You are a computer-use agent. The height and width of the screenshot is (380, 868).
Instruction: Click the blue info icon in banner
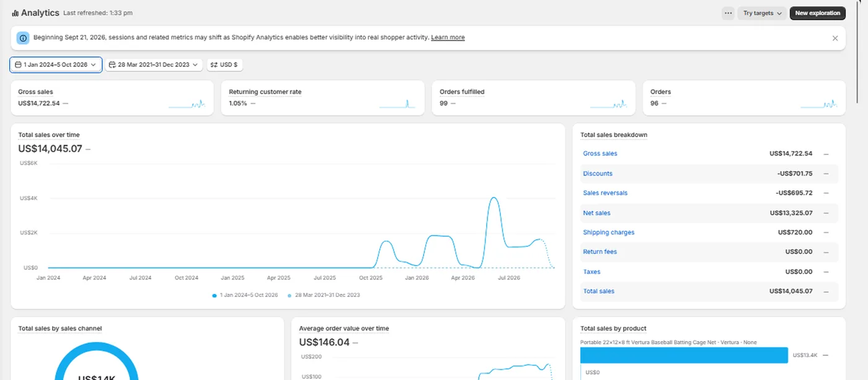23,38
